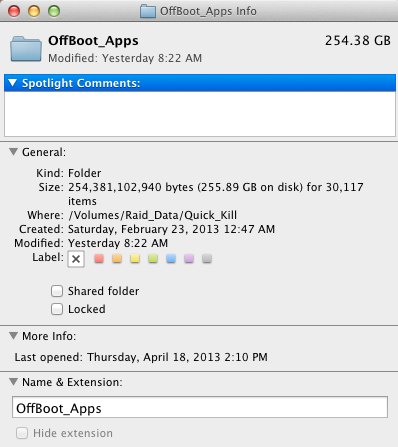Image resolution: width=398 pixels, height=447 pixels.
Task: Click the large OffBoot_Apps folder icon
Action: [x=26, y=49]
